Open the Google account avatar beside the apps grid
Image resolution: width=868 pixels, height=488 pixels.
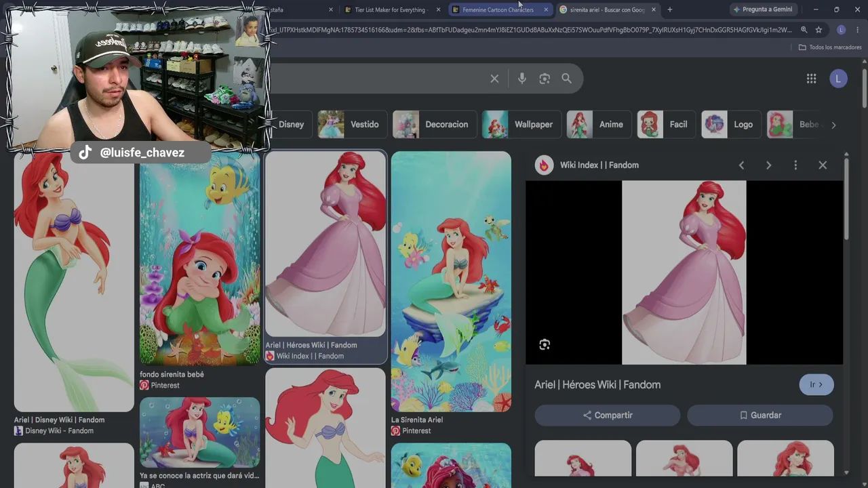click(x=838, y=79)
